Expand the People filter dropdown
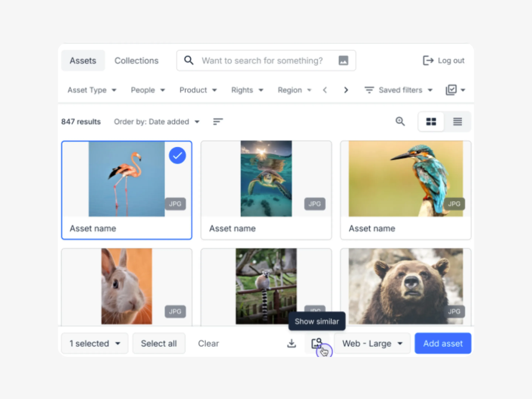The width and height of the screenshot is (532, 399). 148,90
